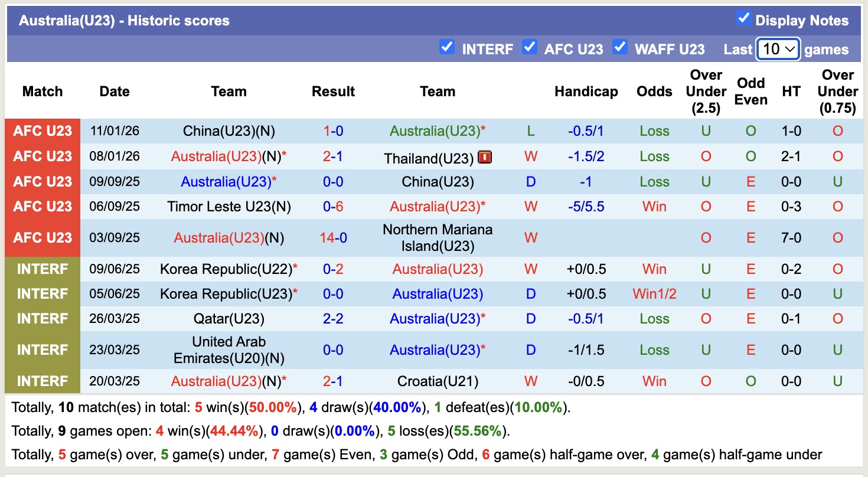Select Northern Mariana Island(U23) team link

pyautogui.click(x=438, y=237)
